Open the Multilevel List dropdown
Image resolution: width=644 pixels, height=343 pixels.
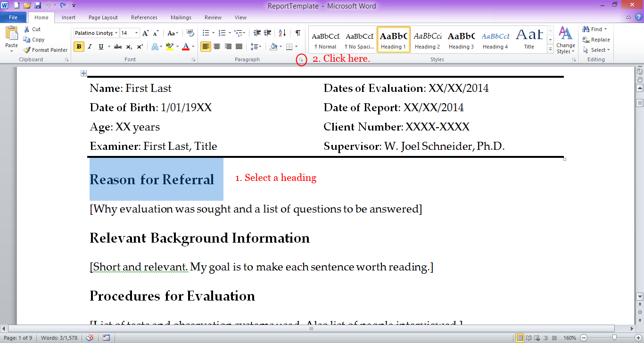245,33
